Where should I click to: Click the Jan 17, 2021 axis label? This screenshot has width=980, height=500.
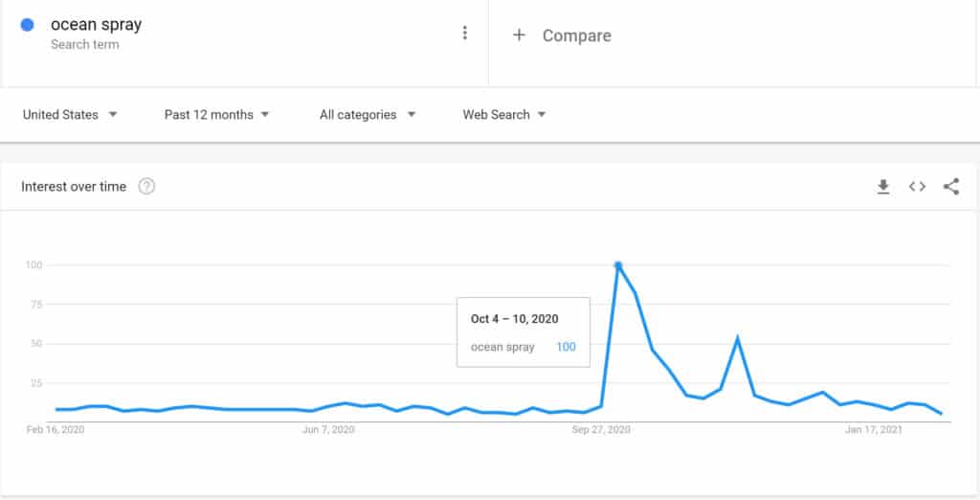874,430
